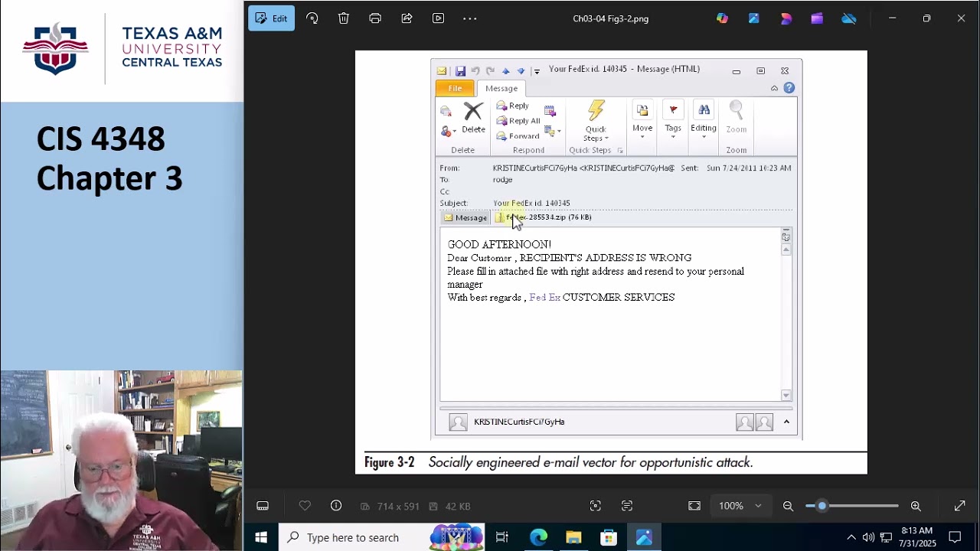
Task: Expand the people pane chevron in pictured Outlook
Action: point(786,422)
